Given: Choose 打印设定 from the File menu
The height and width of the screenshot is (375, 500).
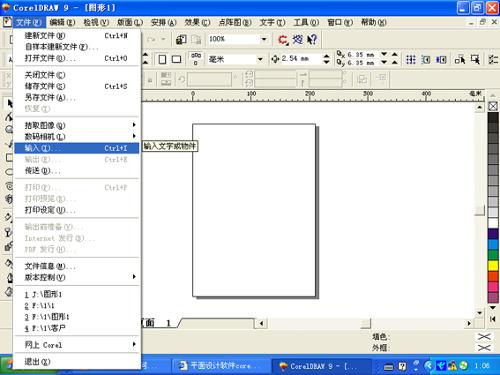Looking at the screenshot, I should pos(77,210).
